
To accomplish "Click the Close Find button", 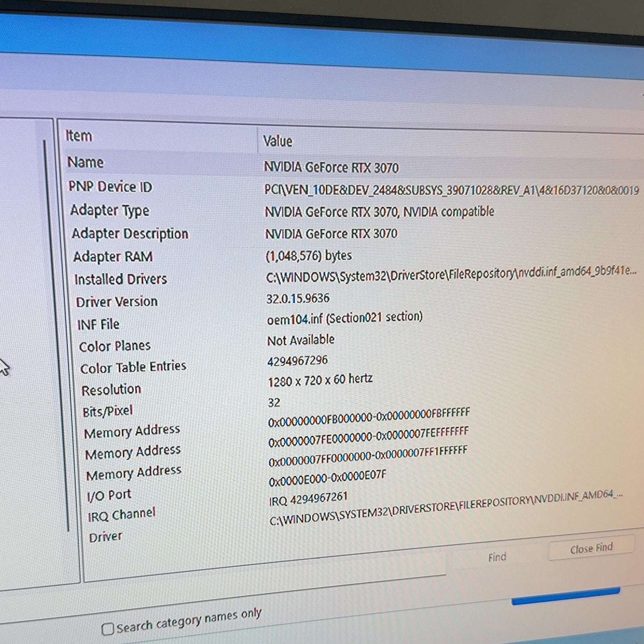I will [591, 548].
